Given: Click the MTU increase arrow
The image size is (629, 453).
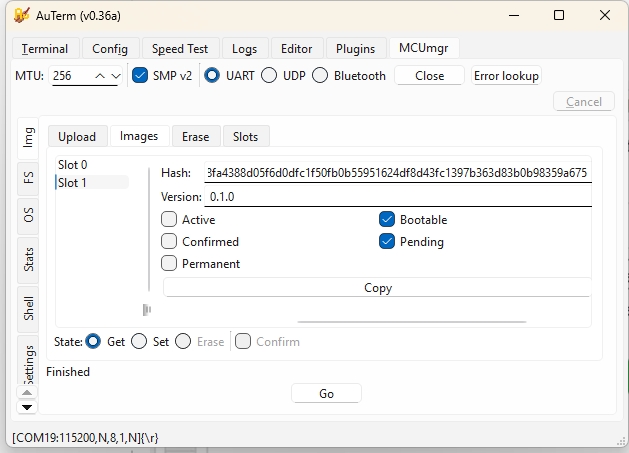Looking at the screenshot, I should point(99,76).
